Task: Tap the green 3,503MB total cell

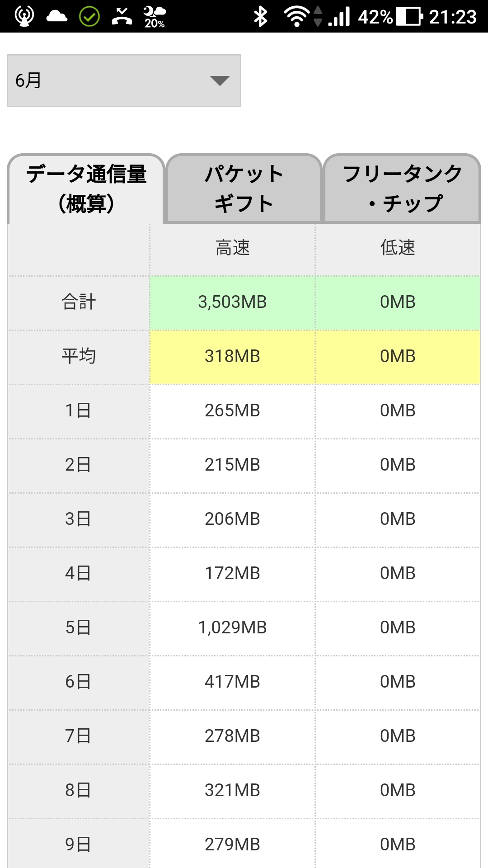Action: point(232,302)
